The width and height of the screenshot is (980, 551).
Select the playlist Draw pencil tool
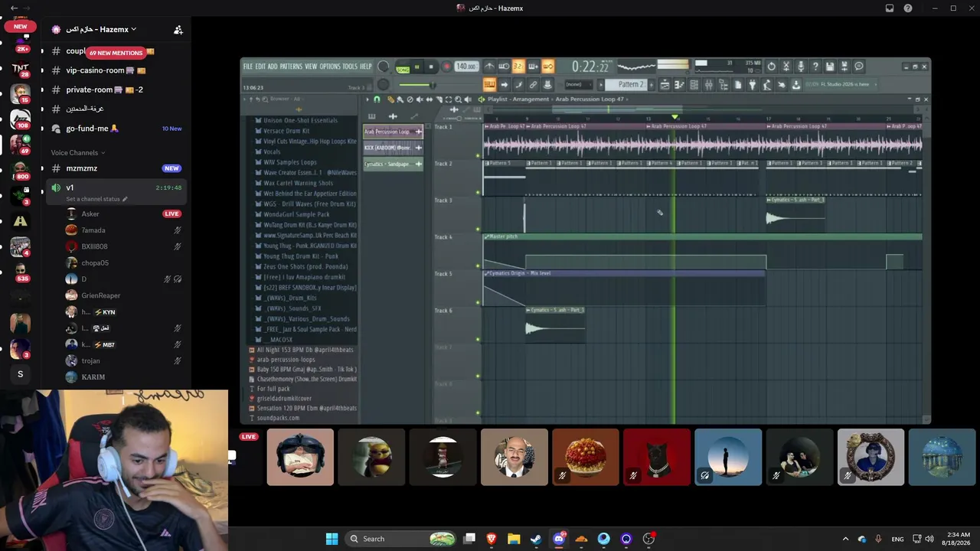click(x=391, y=99)
